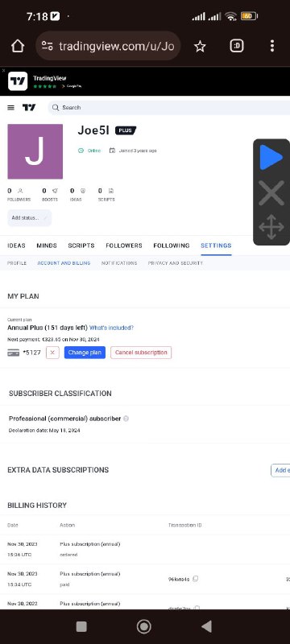
Task: Open Privacy and Security settings tab
Action: [x=176, y=263]
